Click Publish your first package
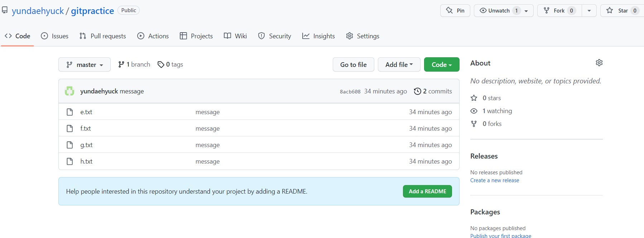644x238 pixels. 501,235
